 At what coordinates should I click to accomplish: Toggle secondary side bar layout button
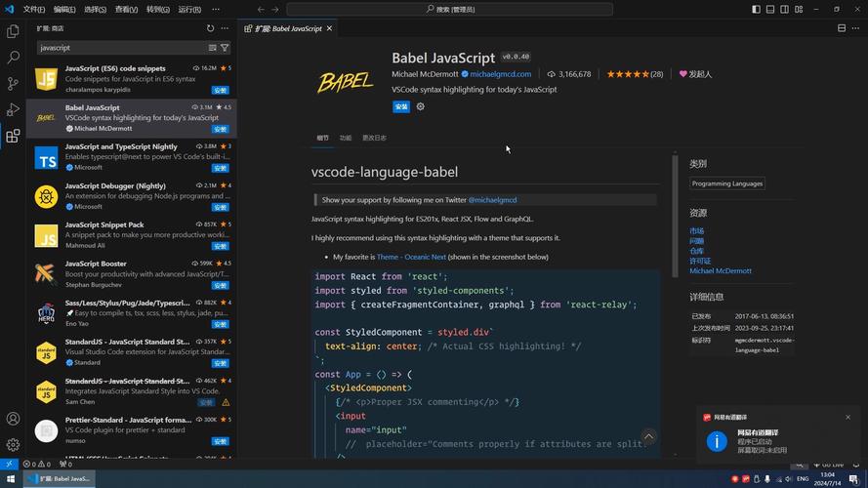coord(784,10)
